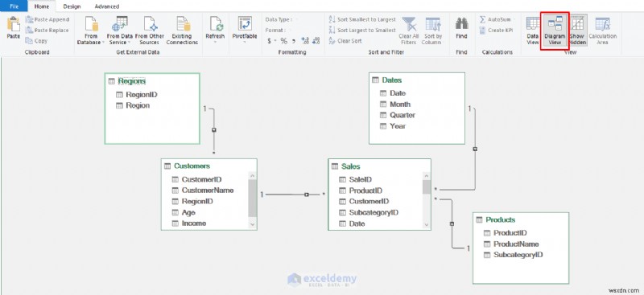Click Create KPI
This screenshot has height=295, width=644.
[x=496, y=30]
